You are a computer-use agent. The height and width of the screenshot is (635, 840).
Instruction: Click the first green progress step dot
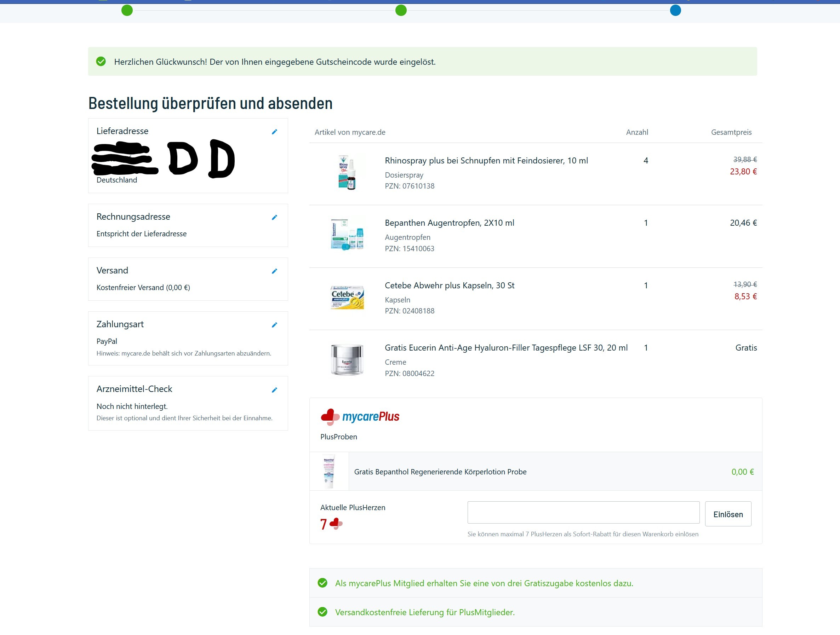click(127, 11)
